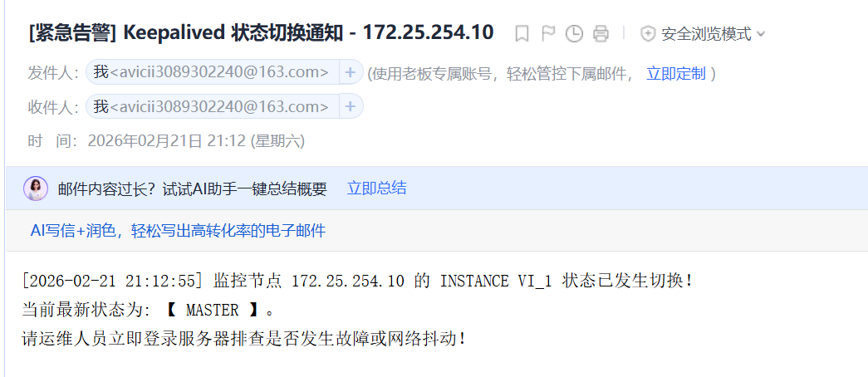868x377 pixels.
Task: Print the email using the printer icon
Action: point(601,34)
